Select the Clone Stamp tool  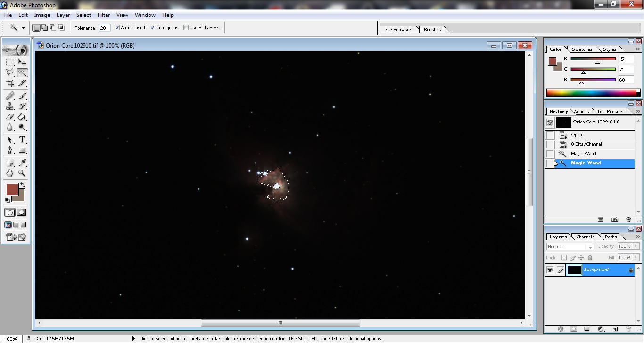(10, 106)
